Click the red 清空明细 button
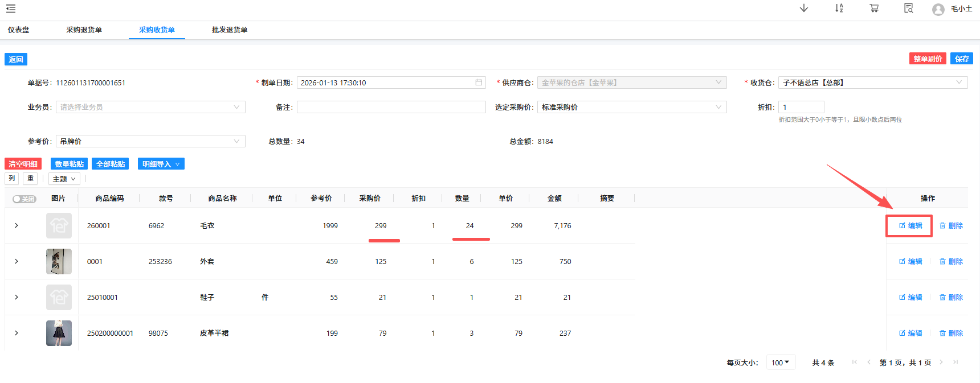Image resolution: width=980 pixels, height=383 pixels. pyautogui.click(x=23, y=164)
